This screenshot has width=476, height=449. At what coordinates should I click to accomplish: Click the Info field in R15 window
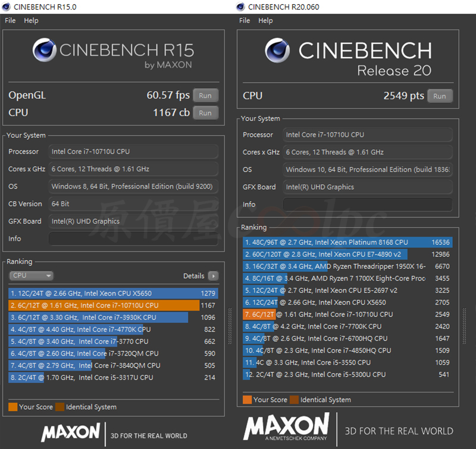[x=133, y=238]
